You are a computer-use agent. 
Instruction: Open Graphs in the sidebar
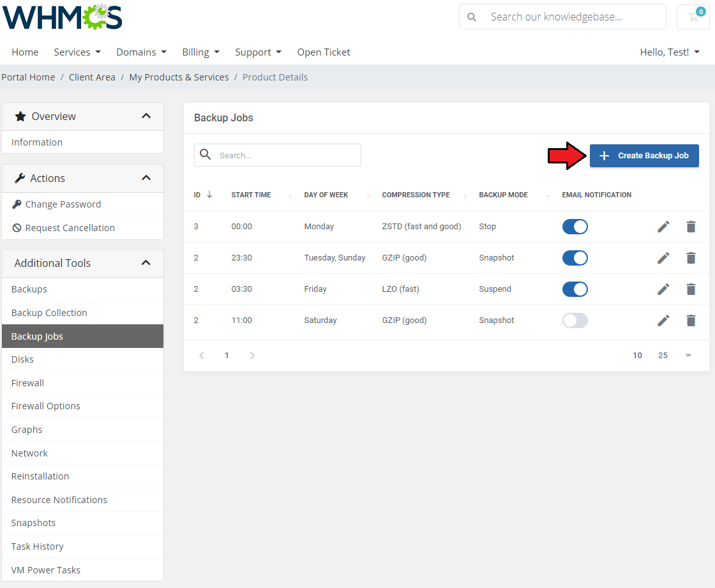pos(82,430)
